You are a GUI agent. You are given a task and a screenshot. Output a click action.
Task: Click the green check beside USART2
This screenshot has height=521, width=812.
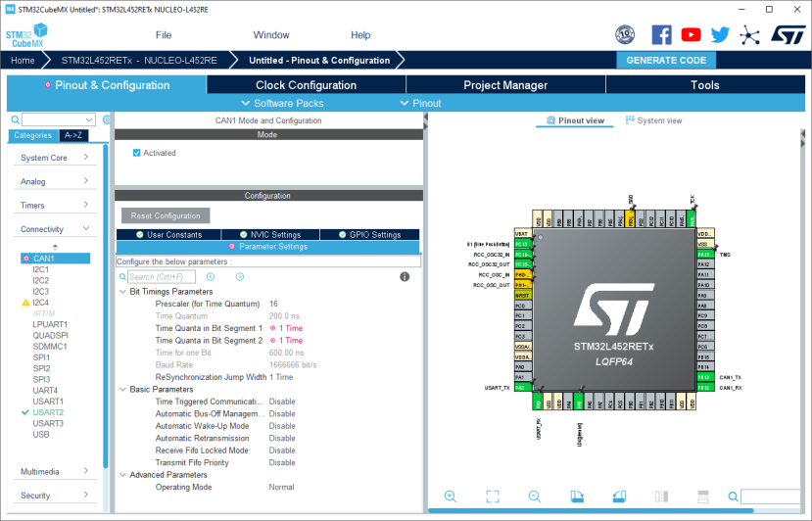pyautogui.click(x=24, y=412)
